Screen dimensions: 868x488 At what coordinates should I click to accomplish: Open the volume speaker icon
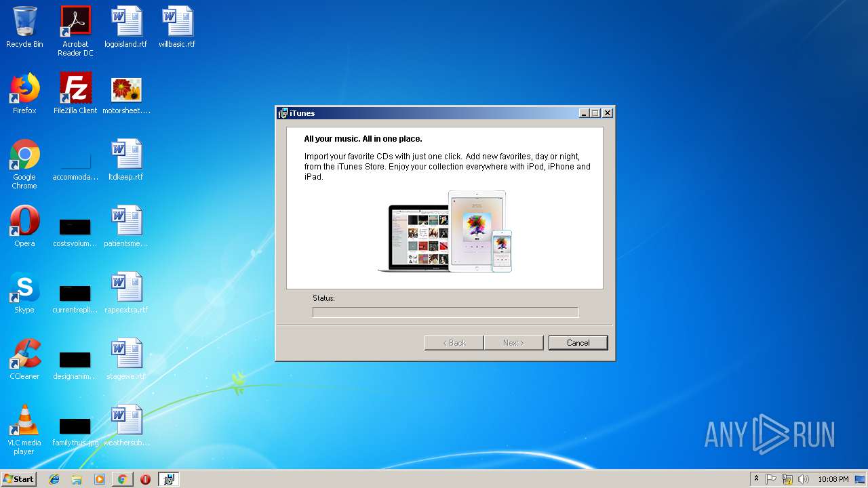tap(804, 479)
